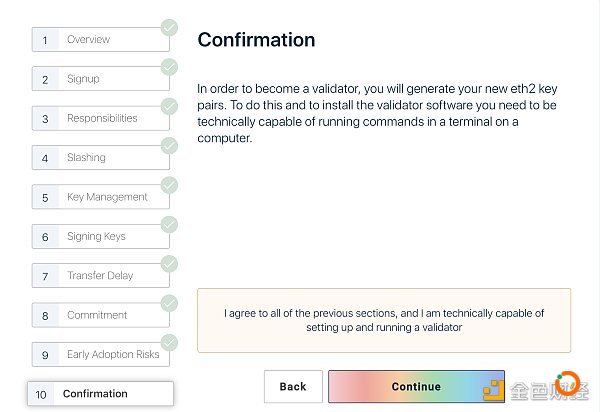This screenshot has height=412, width=600.
Task: Click the rainbow Continue button
Action: point(416,386)
